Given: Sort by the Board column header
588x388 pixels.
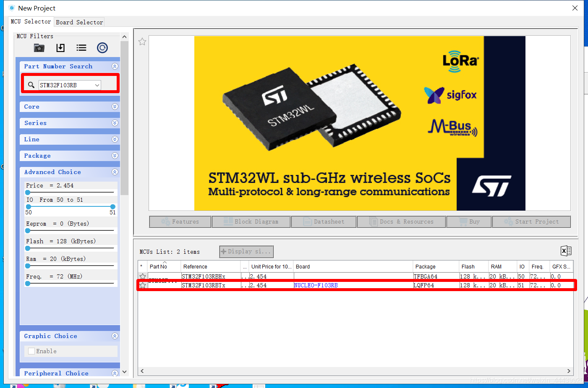Looking at the screenshot, I should (353, 266).
